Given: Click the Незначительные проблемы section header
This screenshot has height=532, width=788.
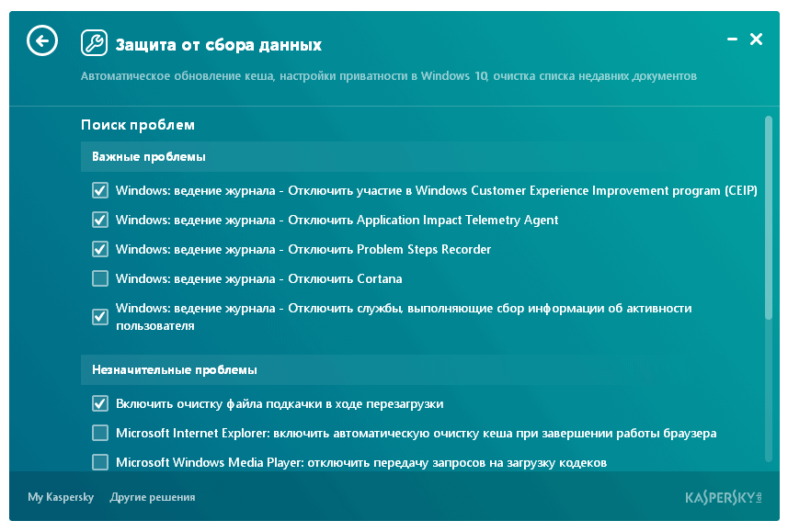Looking at the screenshot, I should [x=175, y=370].
